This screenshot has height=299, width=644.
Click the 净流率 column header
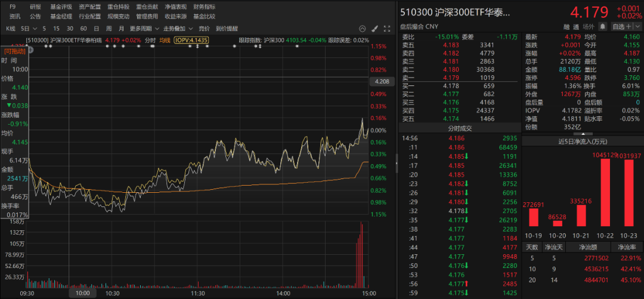point(626,247)
